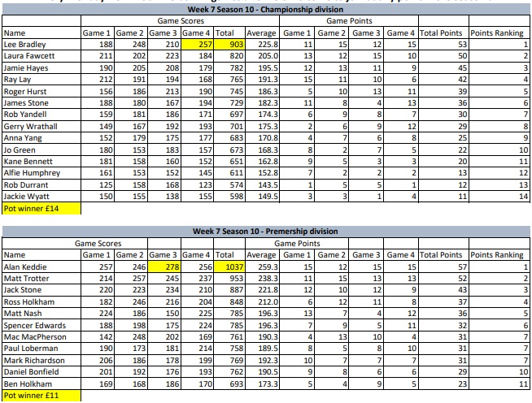Select the Mac MacPherson name cell
The width and height of the screenshot is (532, 403).
point(41,337)
